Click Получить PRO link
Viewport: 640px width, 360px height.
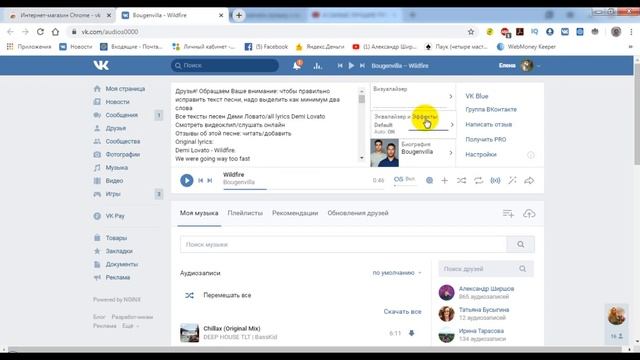(x=486, y=140)
